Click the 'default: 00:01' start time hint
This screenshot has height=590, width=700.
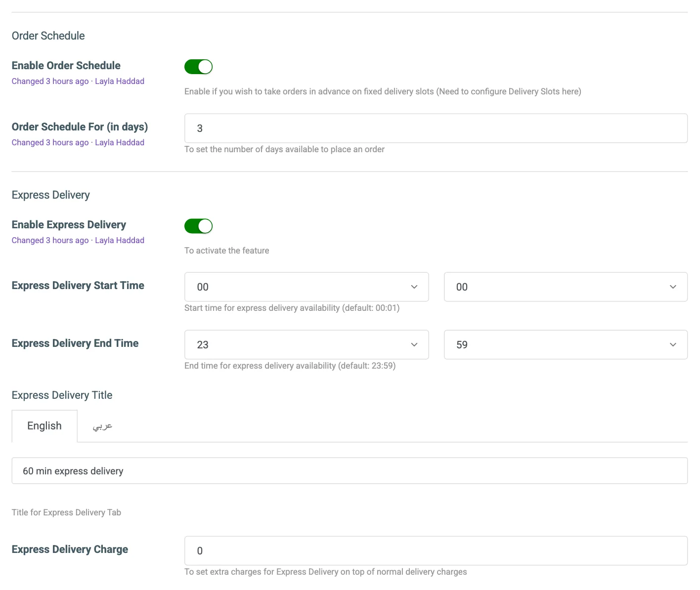pos(292,308)
